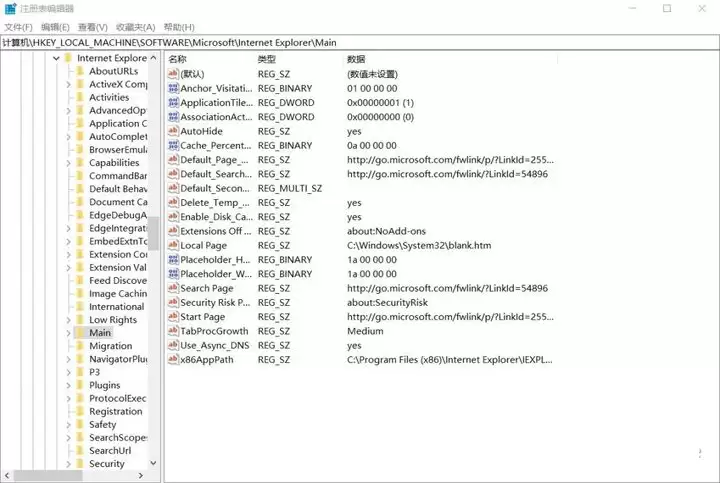Click the 数据 column header
This screenshot has width=720, height=483.
click(357, 60)
